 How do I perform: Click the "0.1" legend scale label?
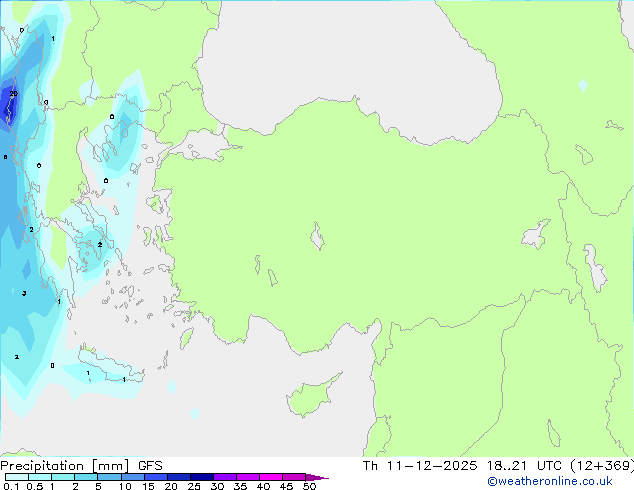11,486
